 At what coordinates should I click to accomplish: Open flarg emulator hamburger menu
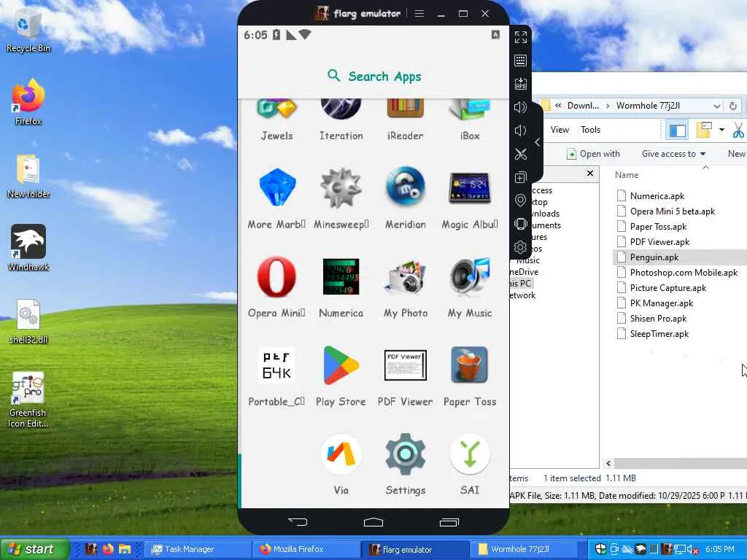pos(419,14)
